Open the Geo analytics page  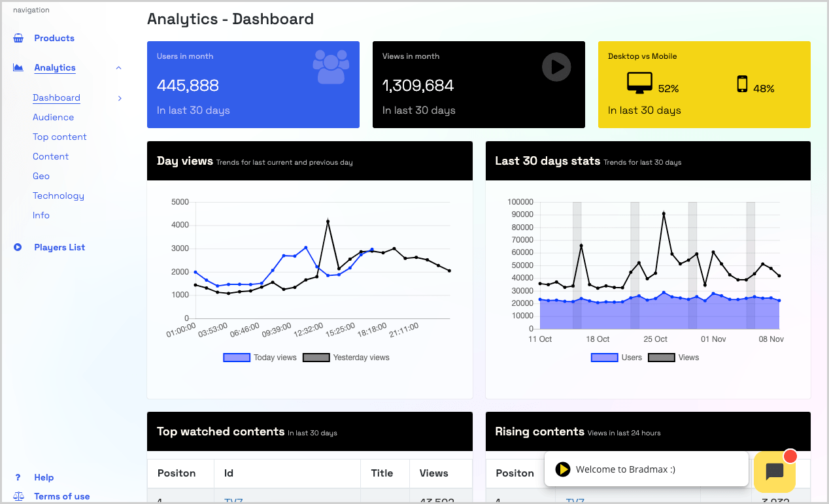pos(41,176)
